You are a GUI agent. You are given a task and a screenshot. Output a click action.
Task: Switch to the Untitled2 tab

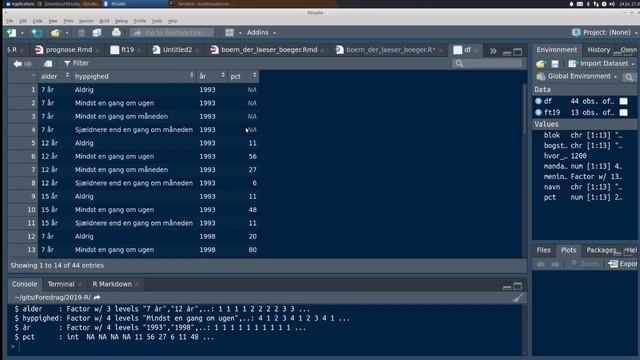[177, 50]
